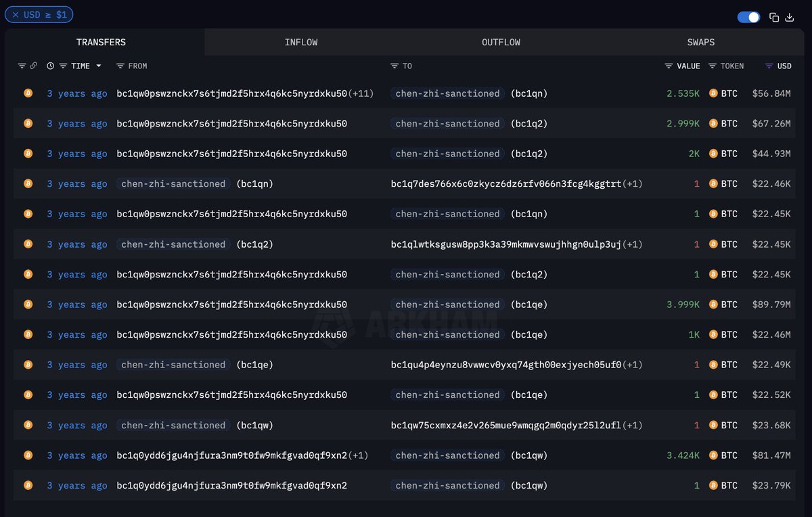Expand the TIME sort dropdown arrow
This screenshot has width=812, height=517.
(x=99, y=66)
